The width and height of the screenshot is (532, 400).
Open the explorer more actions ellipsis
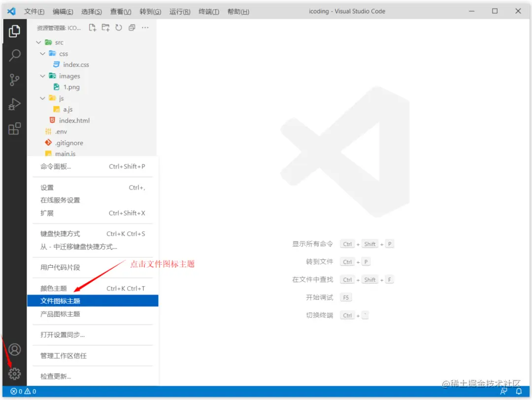coord(145,28)
